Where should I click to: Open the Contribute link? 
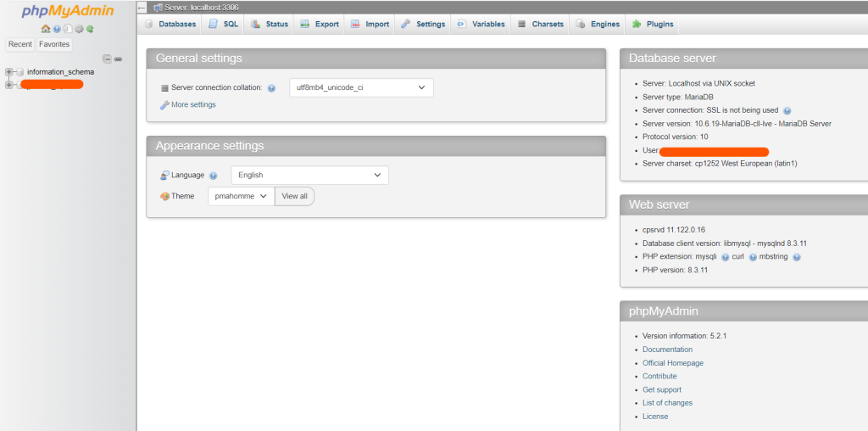click(659, 376)
